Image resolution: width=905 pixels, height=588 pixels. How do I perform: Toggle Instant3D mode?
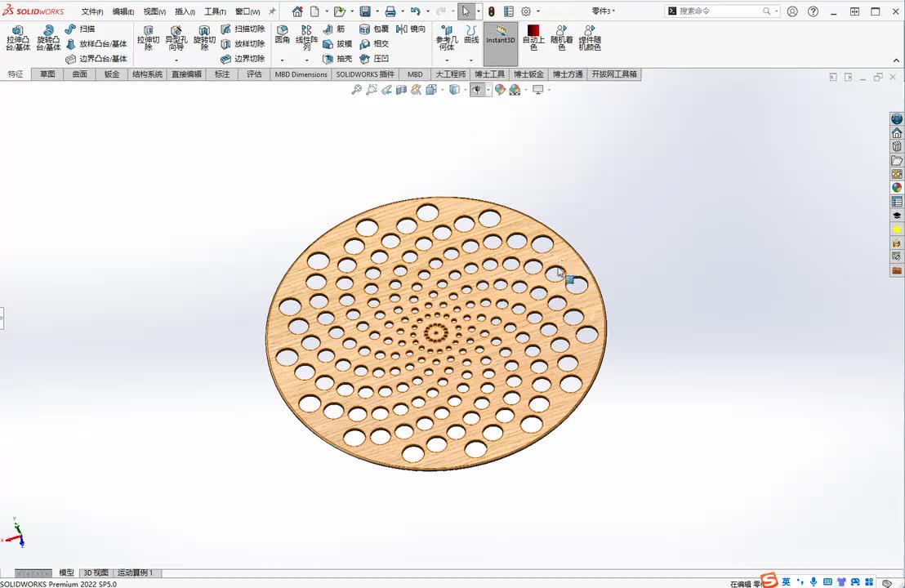pos(501,44)
